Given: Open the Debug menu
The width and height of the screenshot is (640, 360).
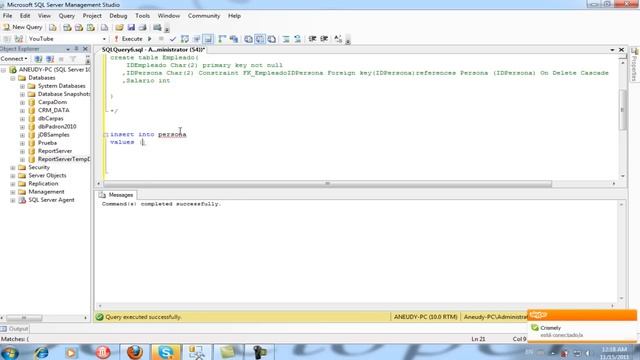Looking at the screenshot, I should click(x=118, y=16).
